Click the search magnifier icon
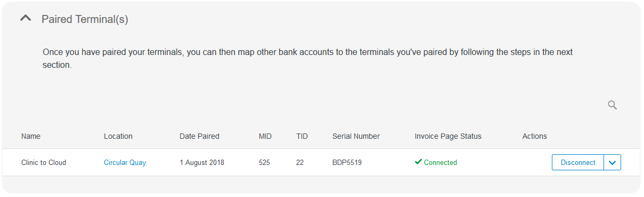The width and height of the screenshot is (644, 197). 612,105
